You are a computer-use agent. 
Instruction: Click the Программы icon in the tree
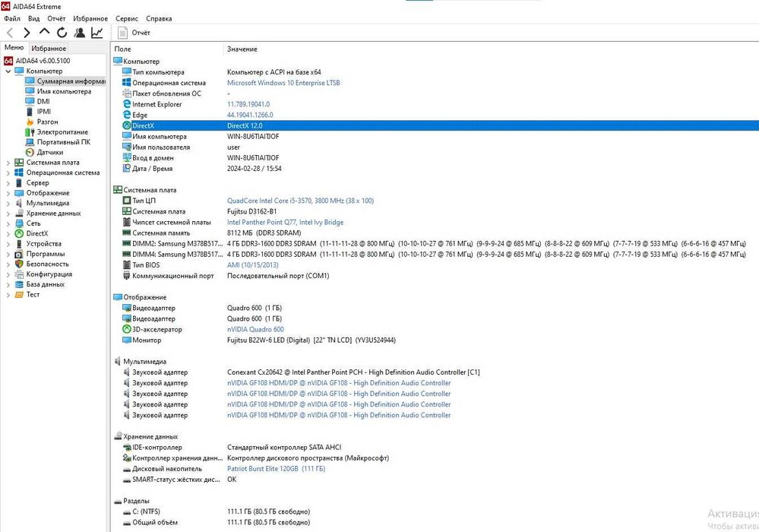pos(19,254)
